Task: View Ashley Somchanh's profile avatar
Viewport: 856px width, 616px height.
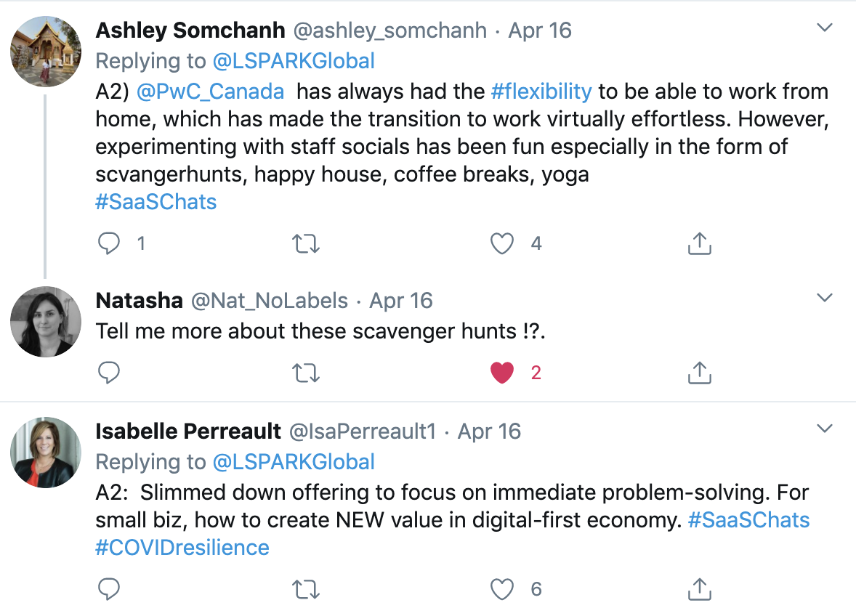Action: pyautogui.click(x=46, y=52)
